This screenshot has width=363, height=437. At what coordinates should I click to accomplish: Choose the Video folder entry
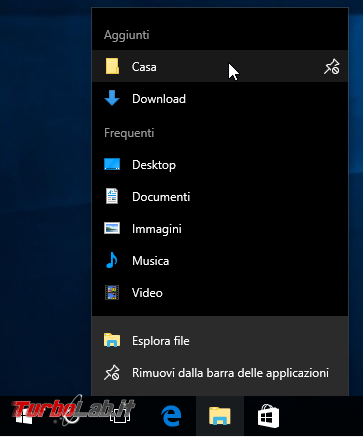click(x=220, y=293)
